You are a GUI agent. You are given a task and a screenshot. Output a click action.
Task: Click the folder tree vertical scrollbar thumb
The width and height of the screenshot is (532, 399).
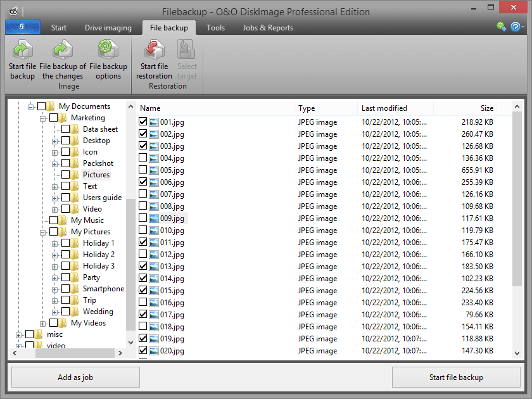click(130, 265)
